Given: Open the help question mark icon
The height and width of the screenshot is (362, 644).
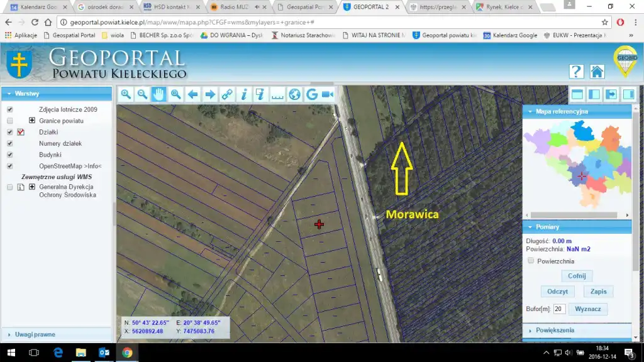Looking at the screenshot, I should 576,71.
